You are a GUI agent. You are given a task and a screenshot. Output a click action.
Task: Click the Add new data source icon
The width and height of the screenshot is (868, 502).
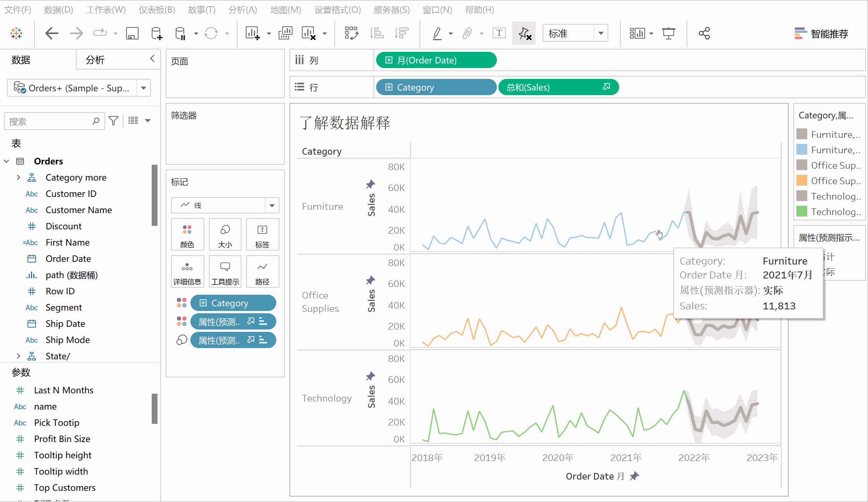pyautogui.click(x=156, y=34)
